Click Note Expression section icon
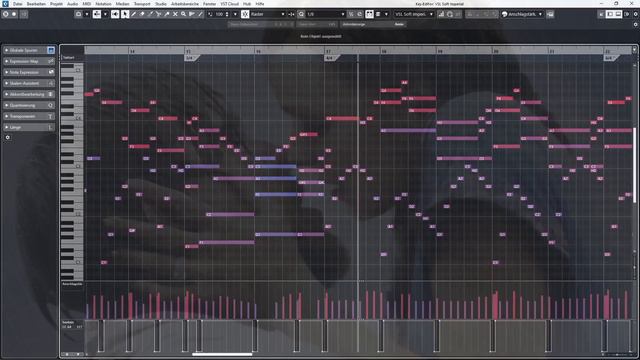This screenshot has height=360, width=640. coord(51,72)
